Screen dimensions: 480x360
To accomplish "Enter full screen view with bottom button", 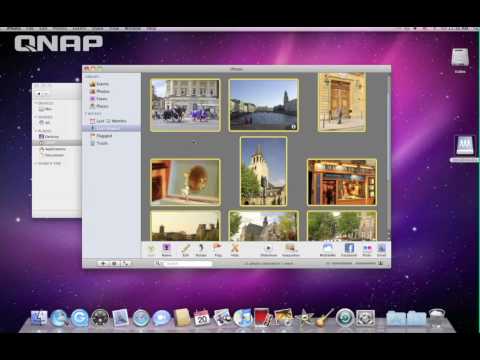I will click(125, 263).
